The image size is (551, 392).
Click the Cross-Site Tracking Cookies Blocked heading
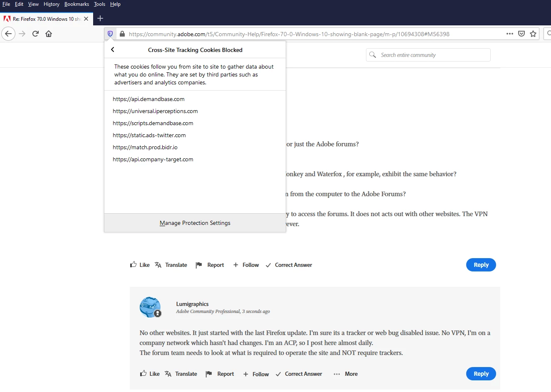195,50
